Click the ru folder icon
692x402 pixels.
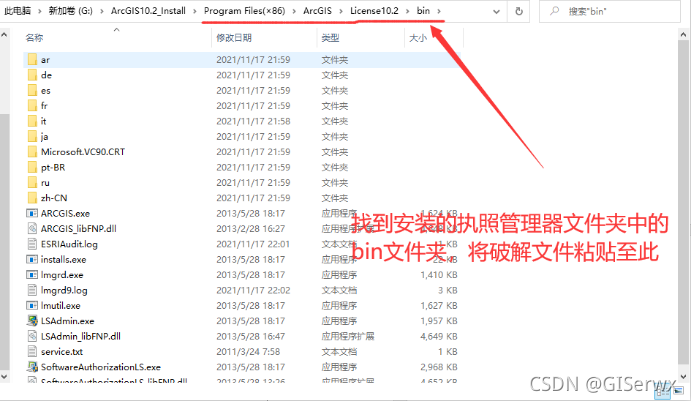click(32, 183)
